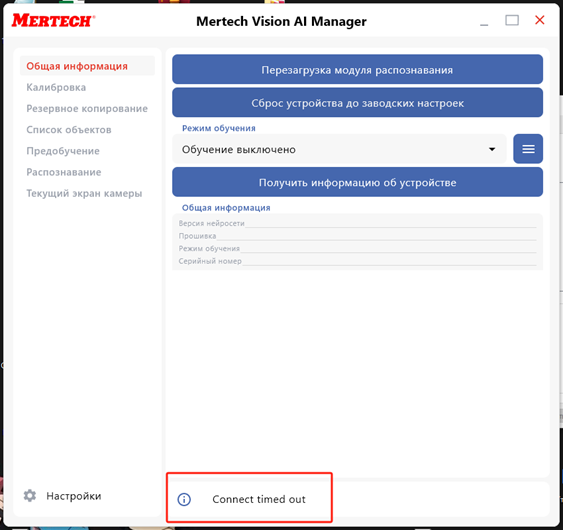Click the Режим обучения info row
This screenshot has width=563, height=530.
tap(357, 248)
